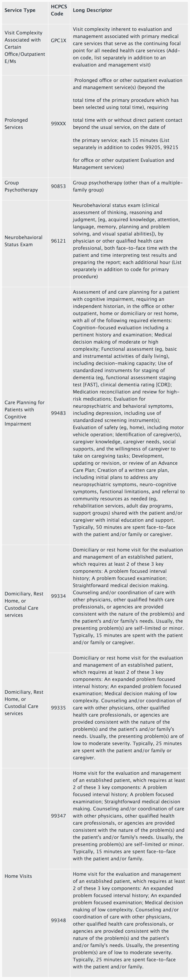This screenshot has height=980, width=190.
Task: Click code 99335 in HCPCS column
Action: pos(58,708)
